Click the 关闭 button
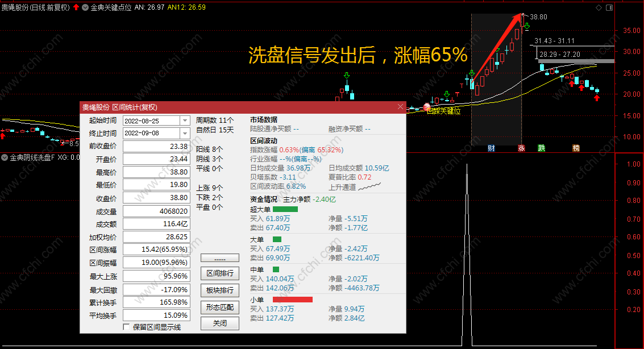644x349 pixels. [220, 323]
